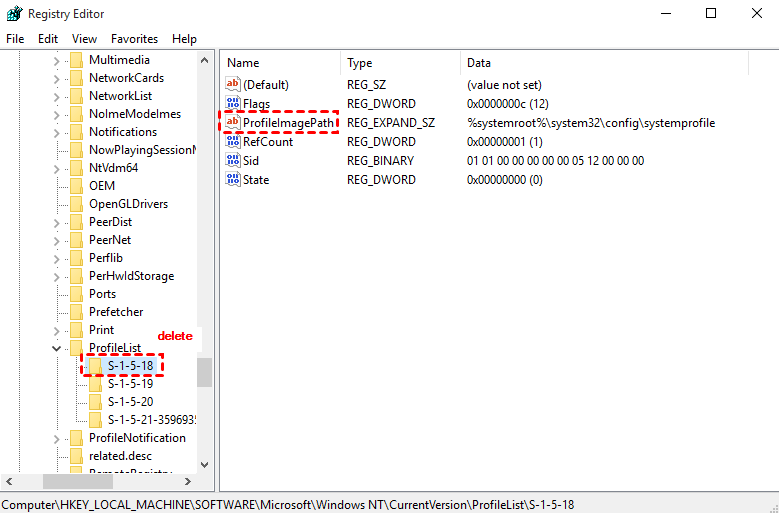This screenshot has width=779, height=513.
Task: Collapse the ProfileList key
Action: point(56,349)
